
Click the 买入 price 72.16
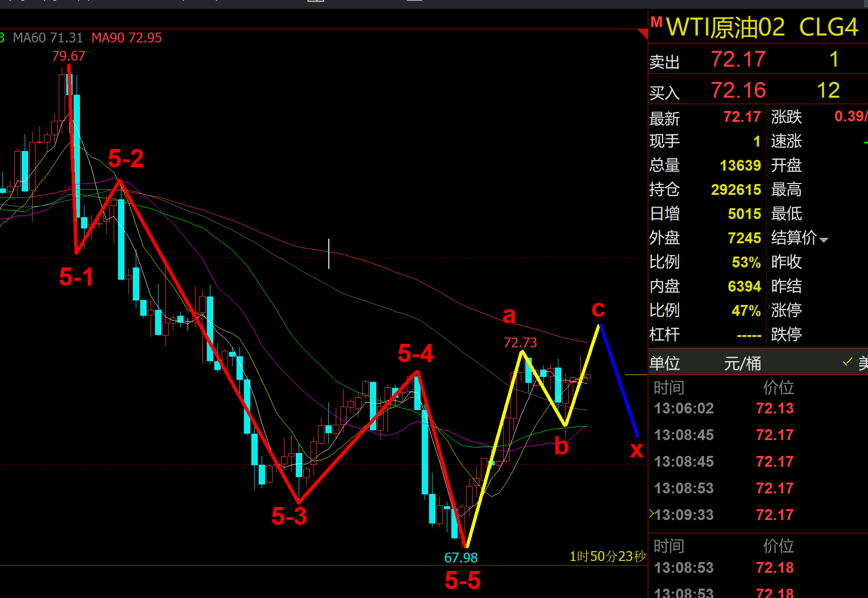tap(738, 90)
